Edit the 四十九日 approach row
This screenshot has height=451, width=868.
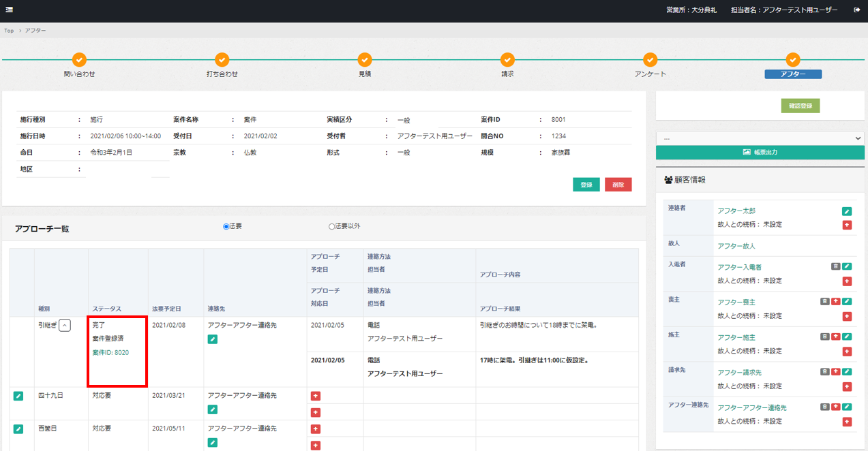point(18,396)
